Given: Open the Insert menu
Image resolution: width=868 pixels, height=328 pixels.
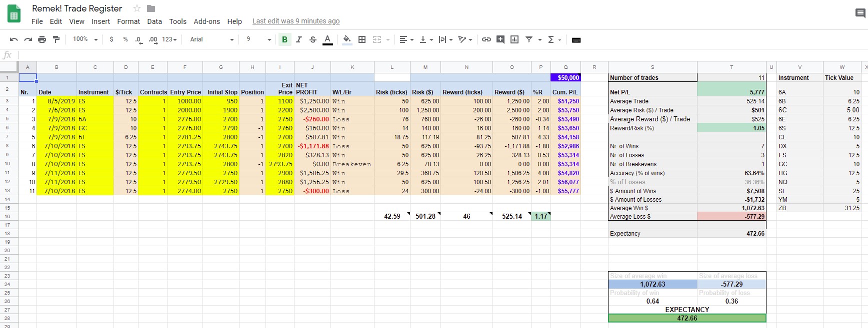Looking at the screenshot, I should point(100,21).
